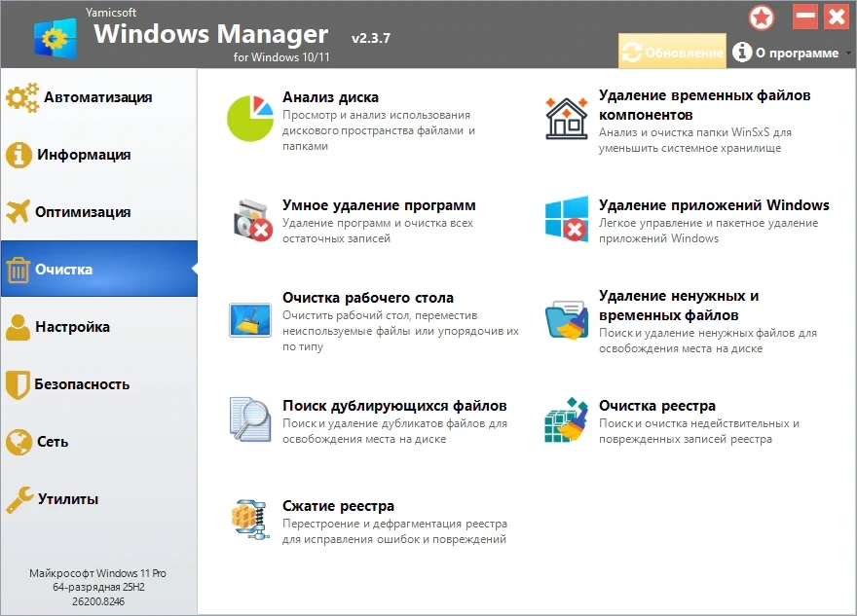Click the red star favorites icon

click(762, 18)
